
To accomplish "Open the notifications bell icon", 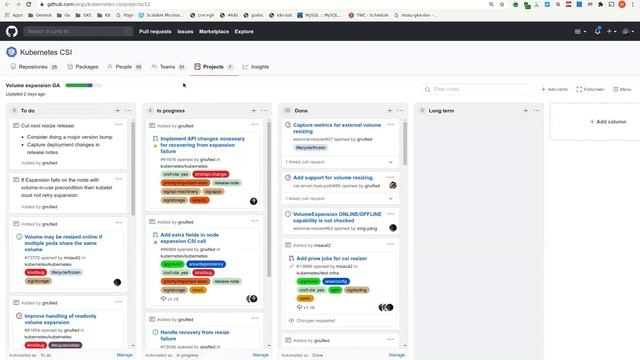I will pos(598,31).
